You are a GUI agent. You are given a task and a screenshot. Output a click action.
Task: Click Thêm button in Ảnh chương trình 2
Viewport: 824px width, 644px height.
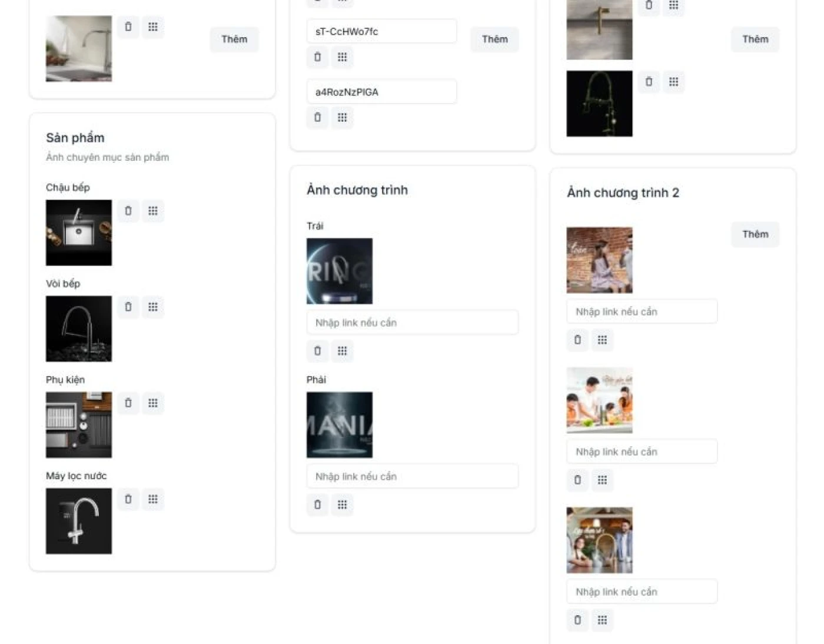click(x=755, y=234)
